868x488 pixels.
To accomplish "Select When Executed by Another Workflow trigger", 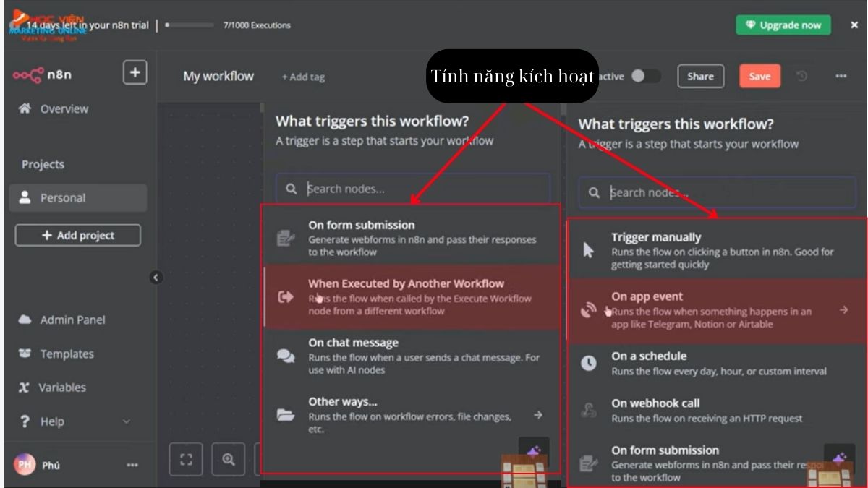I will pyautogui.click(x=412, y=297).
